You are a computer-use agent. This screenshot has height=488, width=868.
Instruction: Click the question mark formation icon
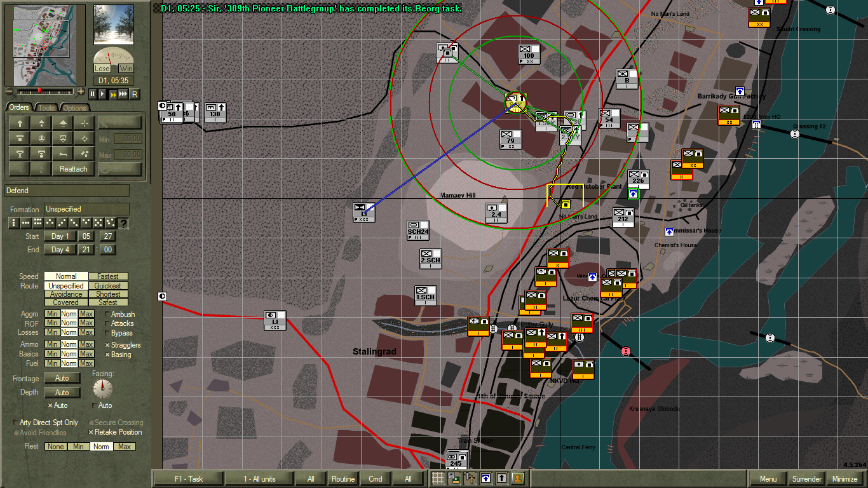click(123, 223)
